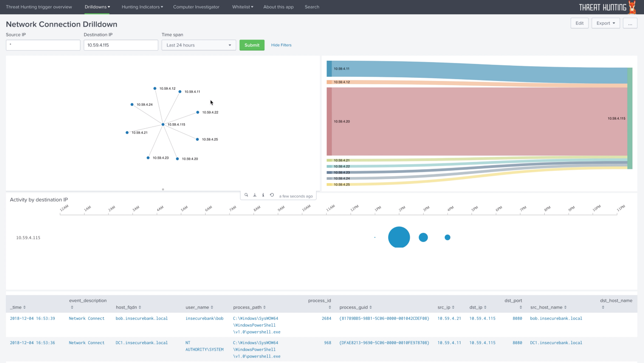Click user name insecurebank\bob
The height and width of the screenshot is (363, 644).
click(205, 318)
